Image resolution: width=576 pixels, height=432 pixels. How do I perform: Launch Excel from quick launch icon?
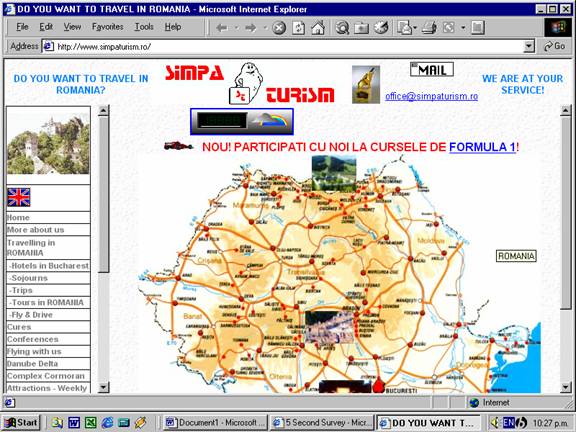91,422
